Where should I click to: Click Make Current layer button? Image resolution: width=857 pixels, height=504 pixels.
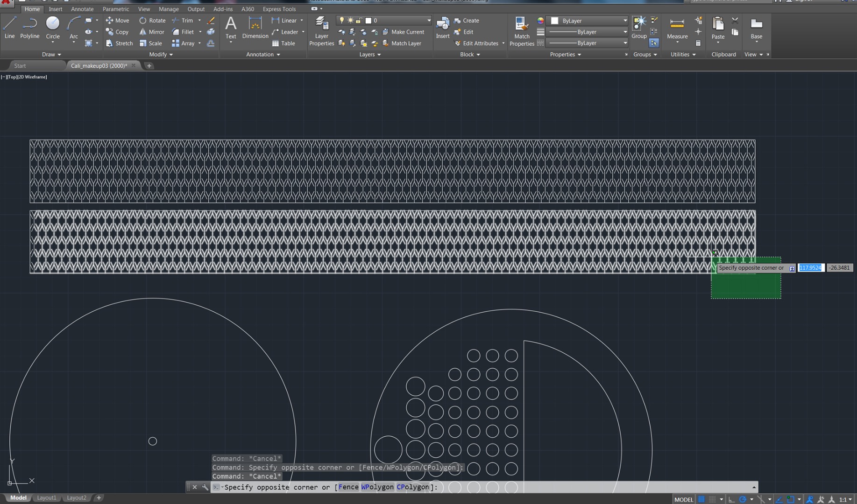(403, 32)
